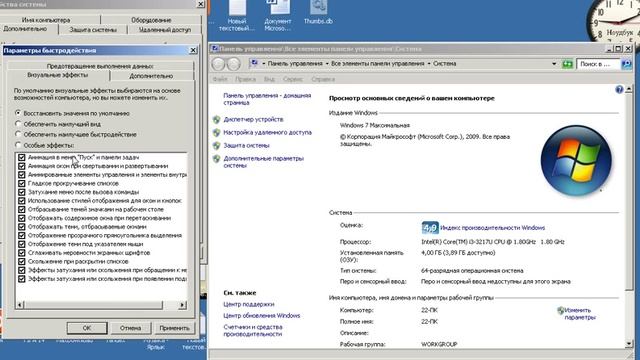Select Восстановить значения по умолчанию radio button

[18, 113]
